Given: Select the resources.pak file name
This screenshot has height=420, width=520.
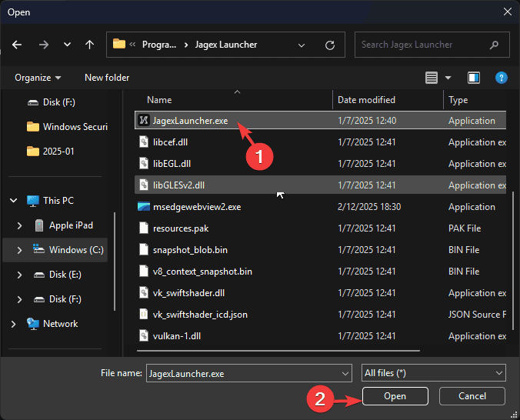Looking at the screenshot, I should coord(181,228).
